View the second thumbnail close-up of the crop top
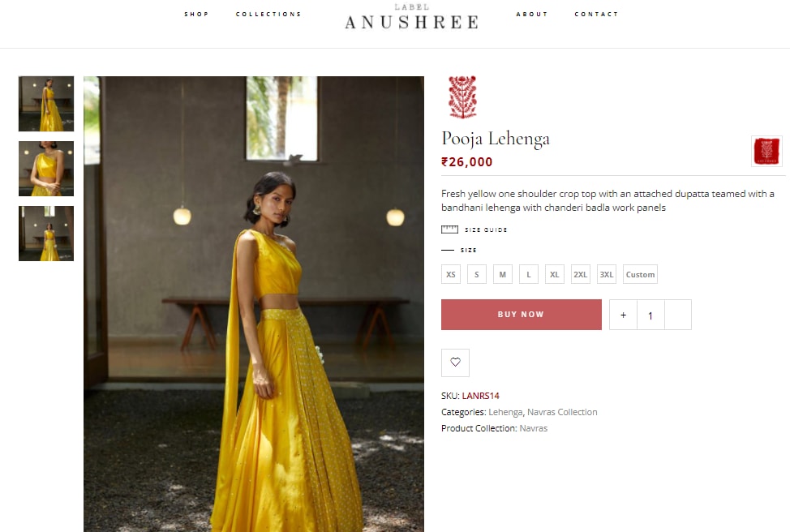 click(x=46, y=168)
